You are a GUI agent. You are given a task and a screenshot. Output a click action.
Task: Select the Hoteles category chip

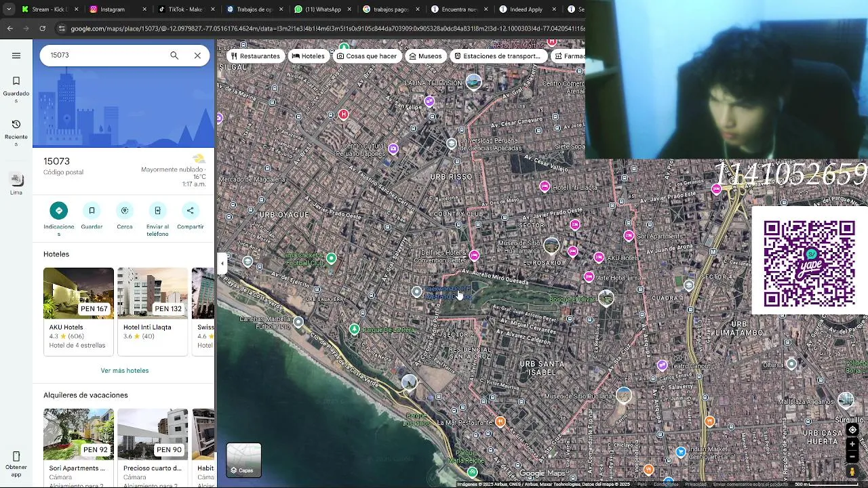tap(308, 56)
